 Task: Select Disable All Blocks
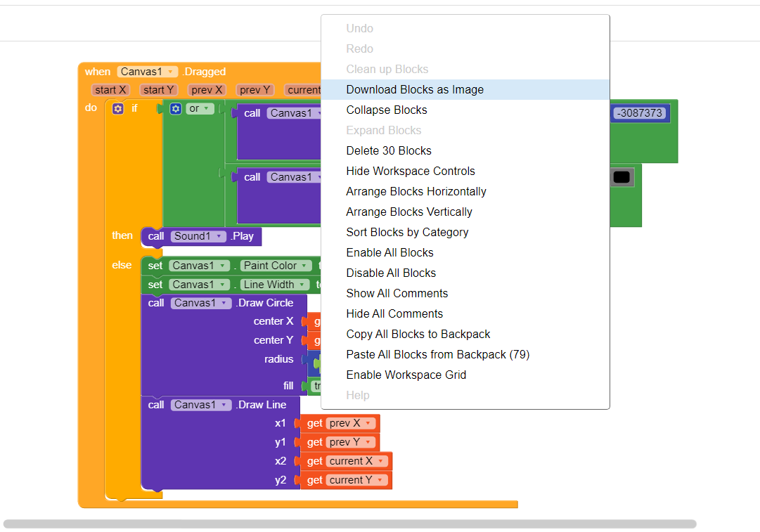[391, 273]
